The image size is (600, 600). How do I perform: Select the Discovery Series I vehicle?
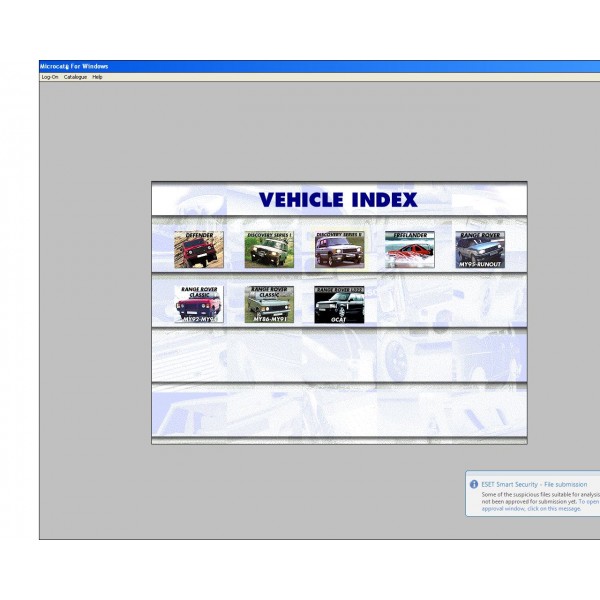pos(269,249)
